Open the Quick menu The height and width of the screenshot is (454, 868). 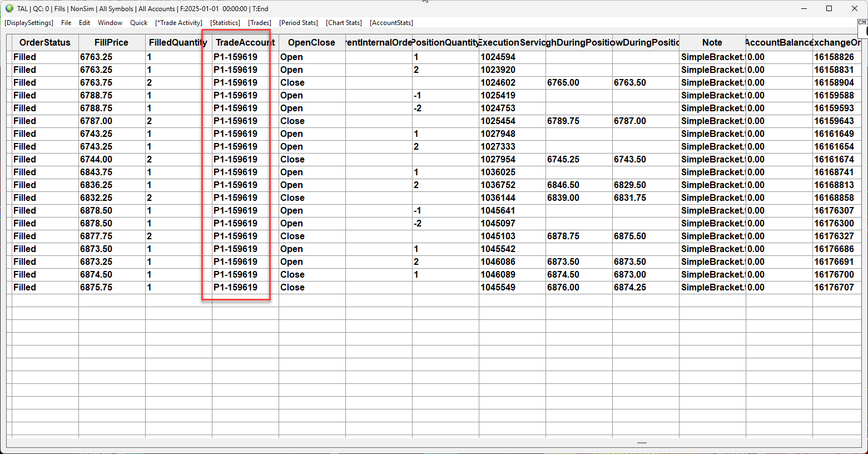click(x=139, y=23)
